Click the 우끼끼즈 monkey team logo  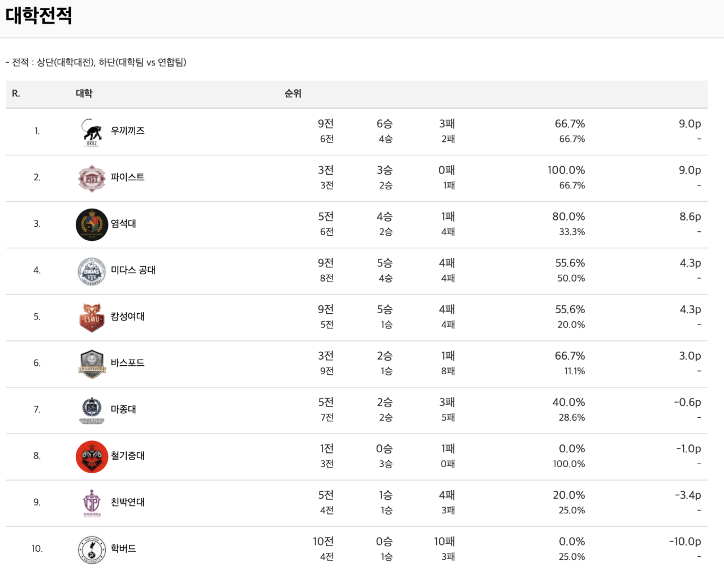pos(92,132)
